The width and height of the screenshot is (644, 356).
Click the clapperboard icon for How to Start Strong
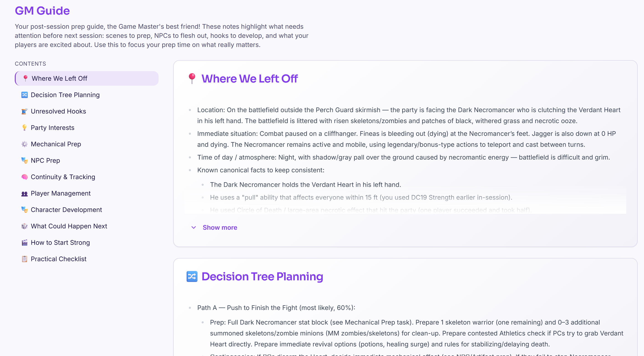pyautogui.click(x=25, y=242)
